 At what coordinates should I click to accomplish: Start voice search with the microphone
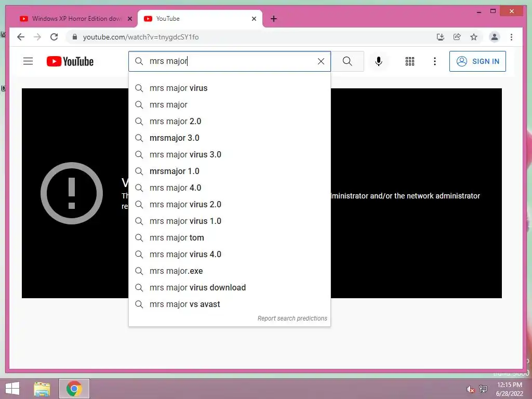pos(379,61)
